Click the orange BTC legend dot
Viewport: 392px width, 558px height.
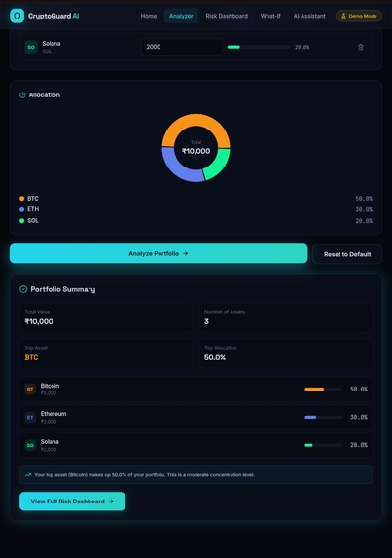click(x=22, y=199)
